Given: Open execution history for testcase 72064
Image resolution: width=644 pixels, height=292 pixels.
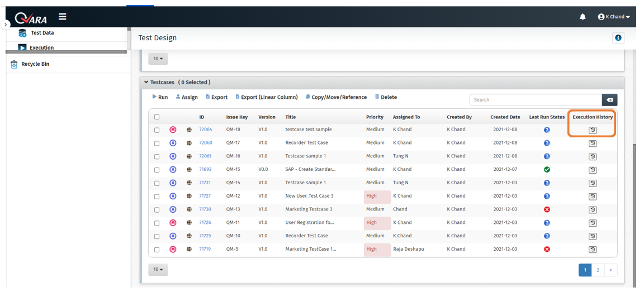Looking at the screenshot, I should (593, 130).
